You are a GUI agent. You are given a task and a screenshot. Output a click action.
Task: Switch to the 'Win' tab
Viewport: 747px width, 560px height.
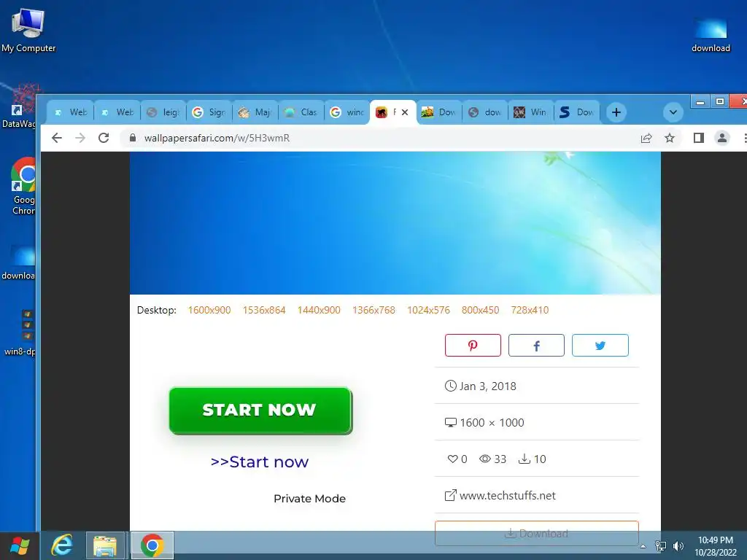tap(531, 112)
